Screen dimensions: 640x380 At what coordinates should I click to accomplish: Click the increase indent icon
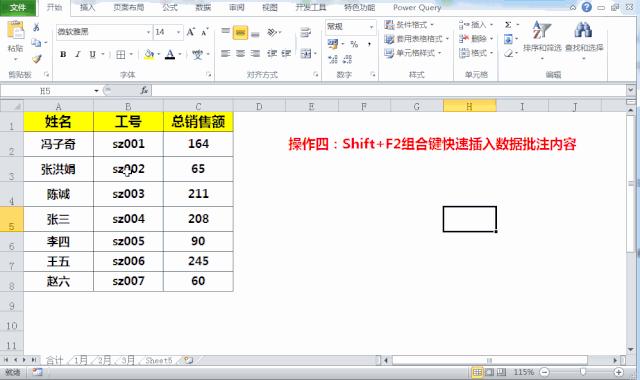286,53
